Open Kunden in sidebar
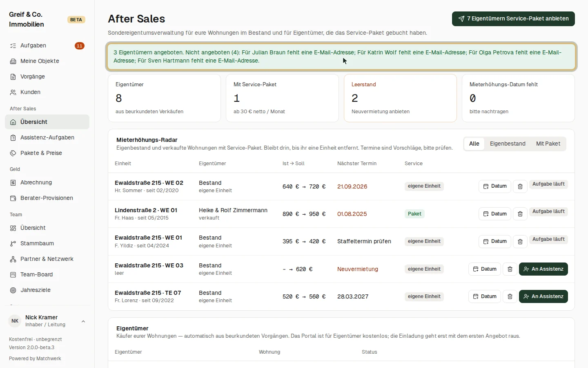Screen dimensions: 588x368 pyautogui.click(x=47, y=92)
